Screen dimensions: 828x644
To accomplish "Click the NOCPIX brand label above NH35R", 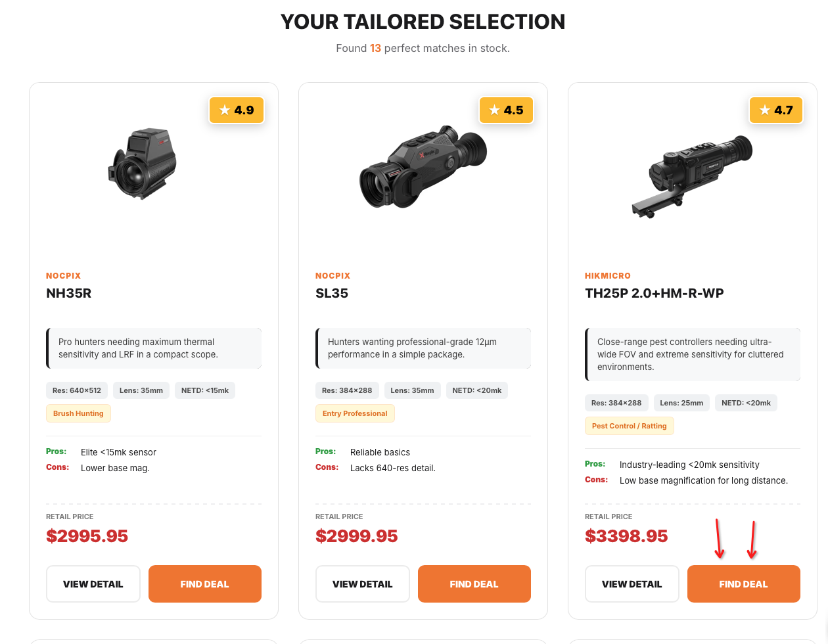I will (x=63, y=275).
